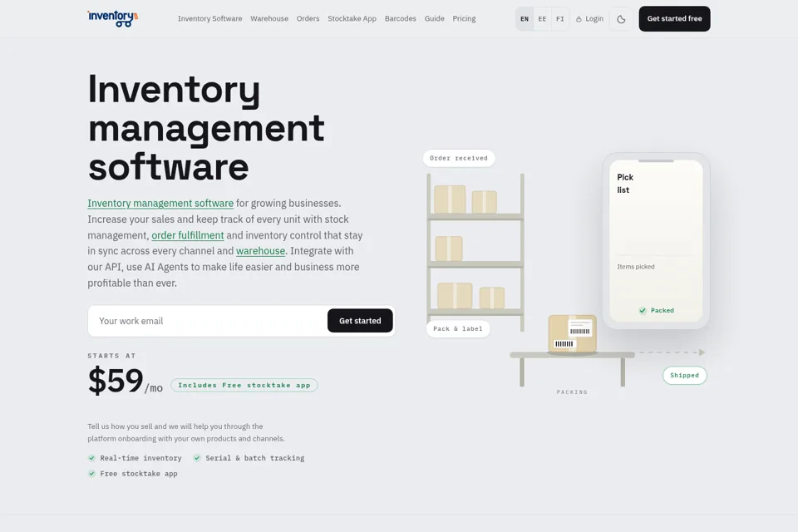Open the Barcodes navigation item
Screen dimensions: 798x532
pos(401,19)
